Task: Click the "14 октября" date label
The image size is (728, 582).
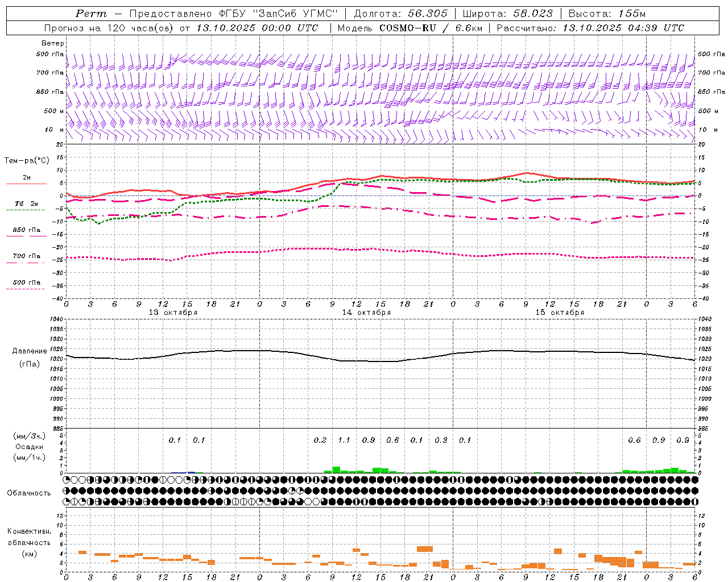Action: (366, 313)
